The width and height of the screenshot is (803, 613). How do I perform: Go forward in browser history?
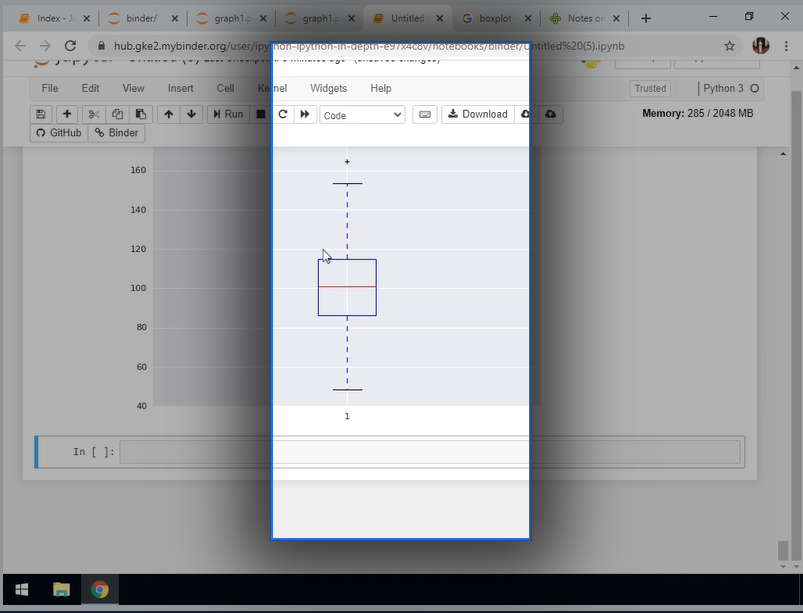click(45, 46)
